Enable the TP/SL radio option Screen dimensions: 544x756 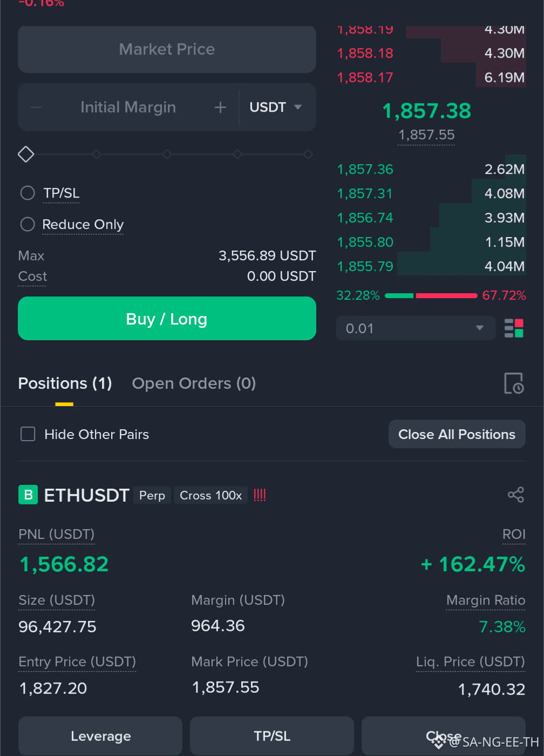(x=28, y=193)
